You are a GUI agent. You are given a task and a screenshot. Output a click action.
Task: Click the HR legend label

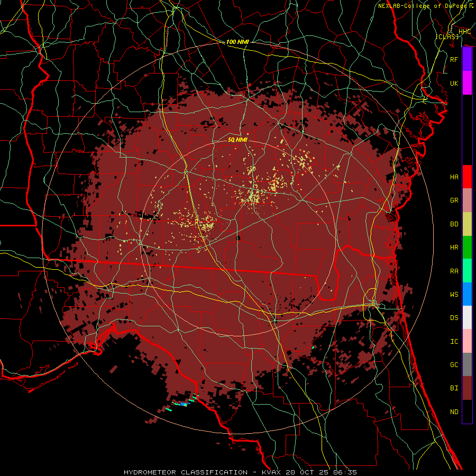(454, 248)
